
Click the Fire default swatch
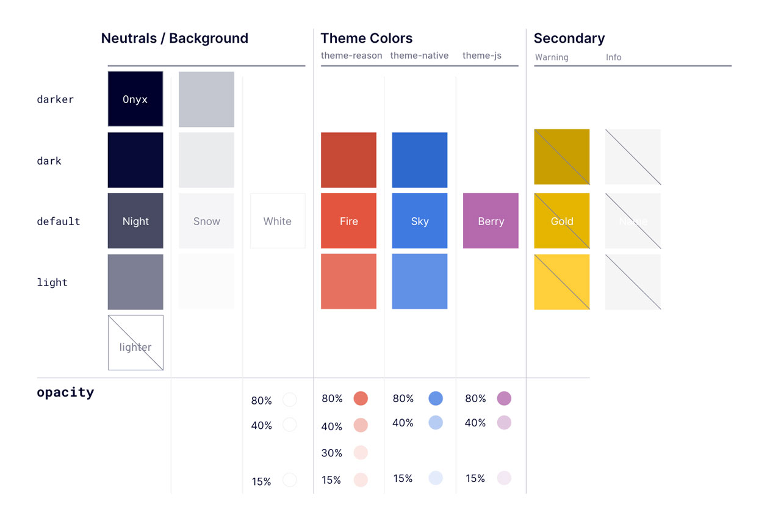[x=348, y=221]
